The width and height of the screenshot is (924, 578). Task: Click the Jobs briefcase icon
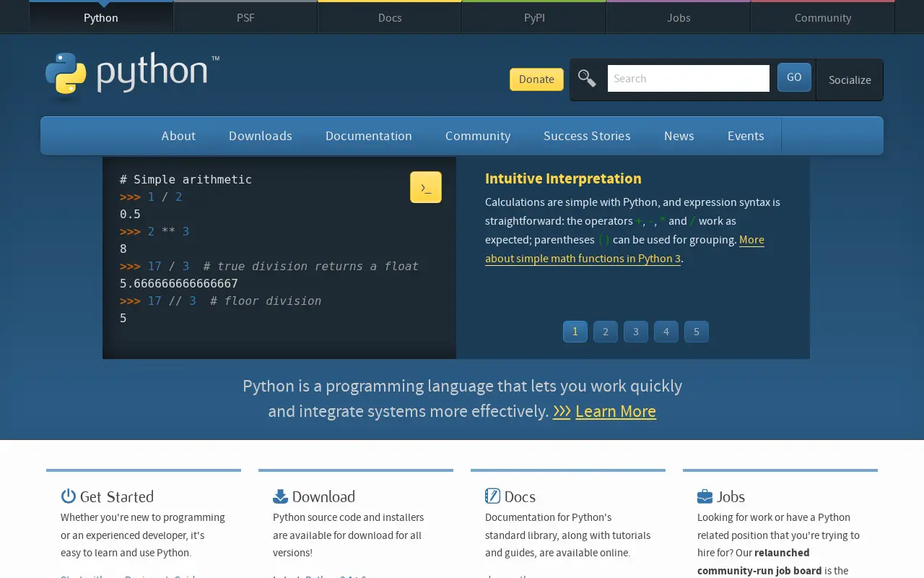coord(705,496)
